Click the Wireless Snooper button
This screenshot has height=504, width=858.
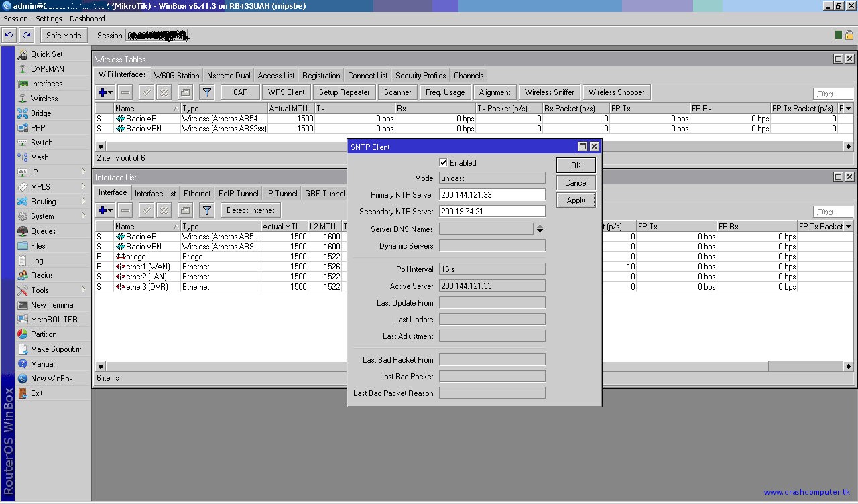tap(617, 92)
